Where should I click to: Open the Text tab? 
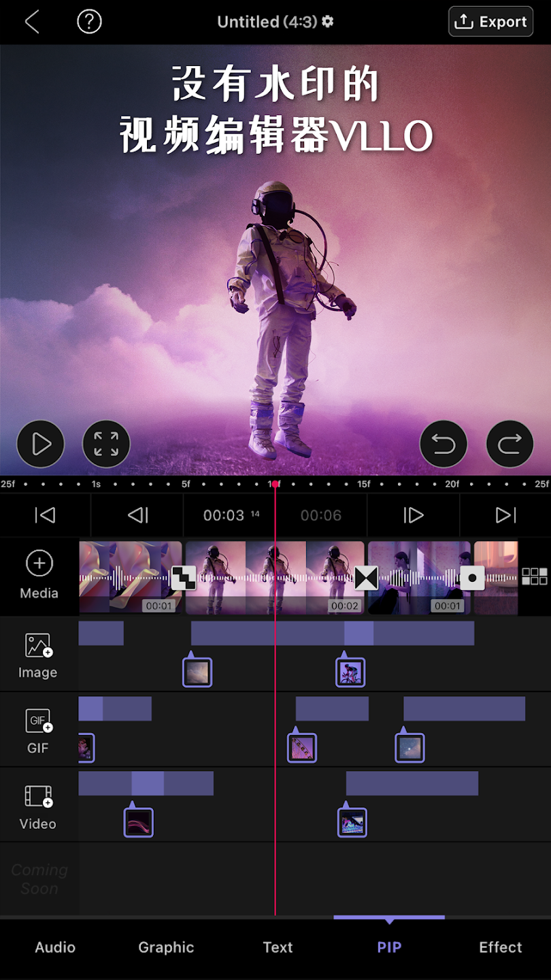point(278,947)
